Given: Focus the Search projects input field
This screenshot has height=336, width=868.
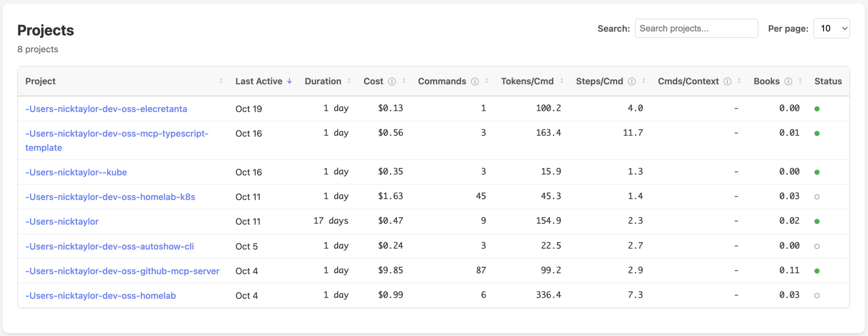Looking at the screenshot, I should [x=696, y=28].
